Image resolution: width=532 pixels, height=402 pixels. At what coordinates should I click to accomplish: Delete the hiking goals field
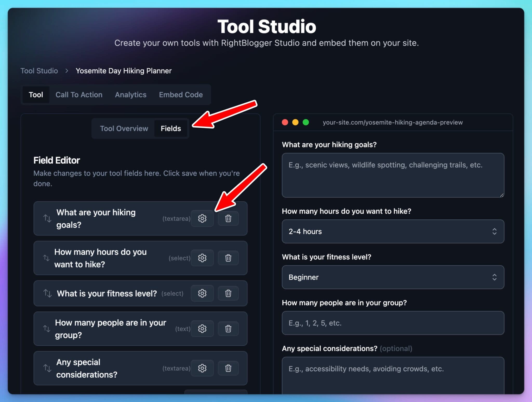228,218
